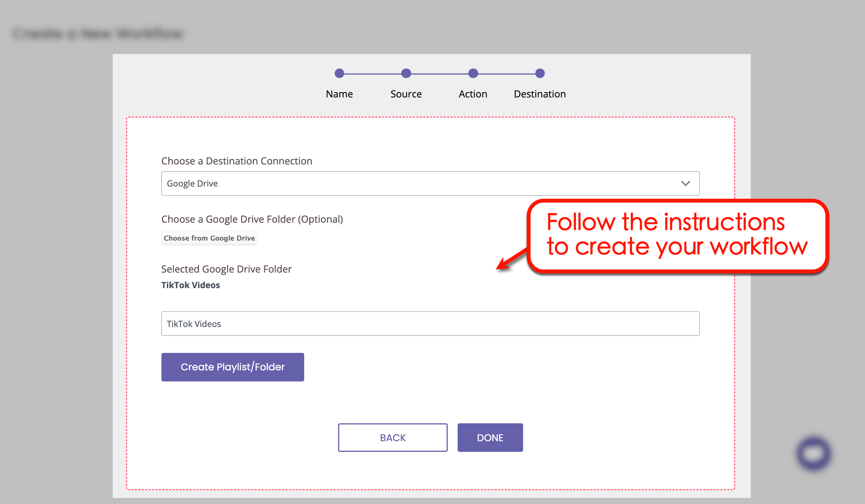The height and width of the screenshot is (504, 865).
Task: Click the BACK button
Action: coord(393,437)
